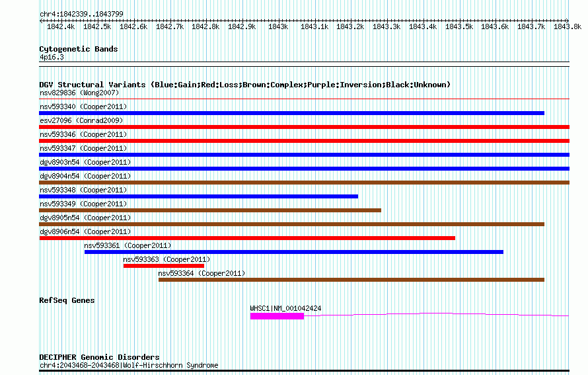Click the DGV Structural Variants track title
The width and height of the screenshot is (588, 375).
(x=244, y=85)
